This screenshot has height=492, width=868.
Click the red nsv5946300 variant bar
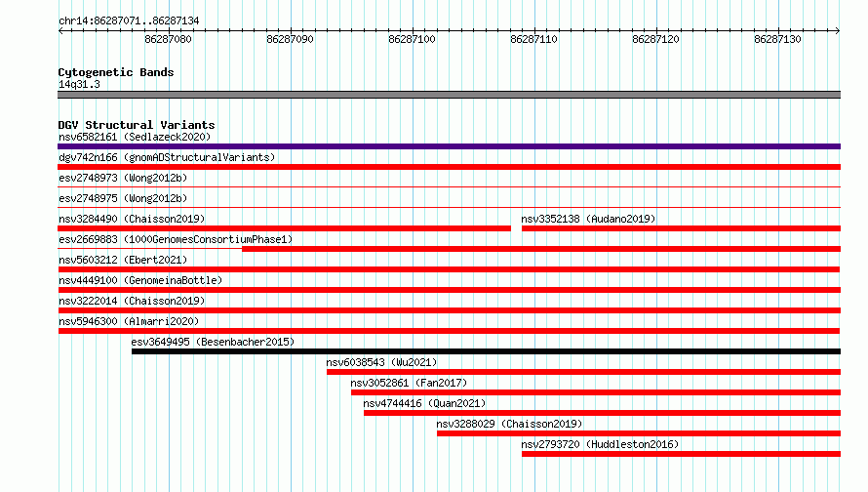[x=449, y=331]
